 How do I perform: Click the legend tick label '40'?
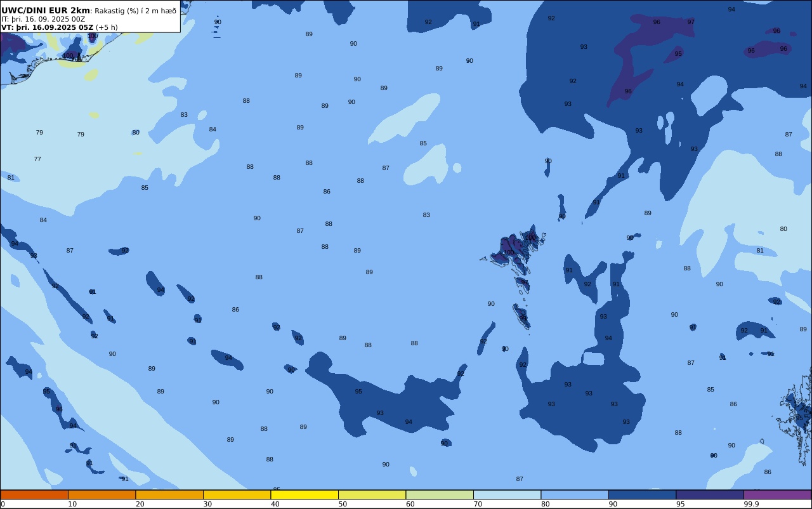click(275, 504)
